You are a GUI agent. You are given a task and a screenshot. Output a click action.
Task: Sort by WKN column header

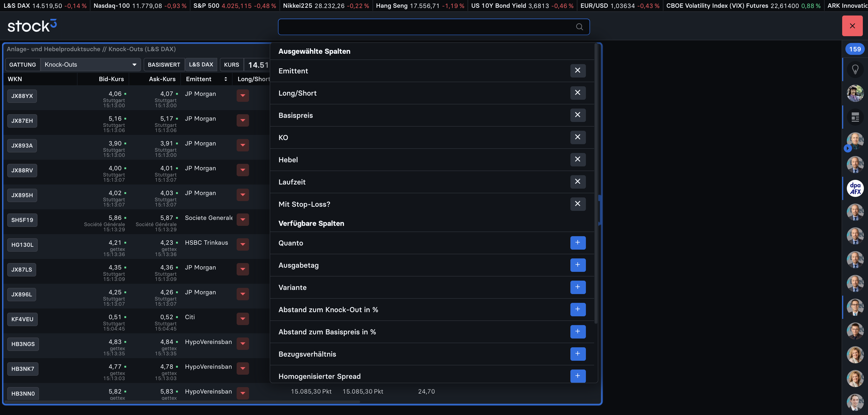15,79
